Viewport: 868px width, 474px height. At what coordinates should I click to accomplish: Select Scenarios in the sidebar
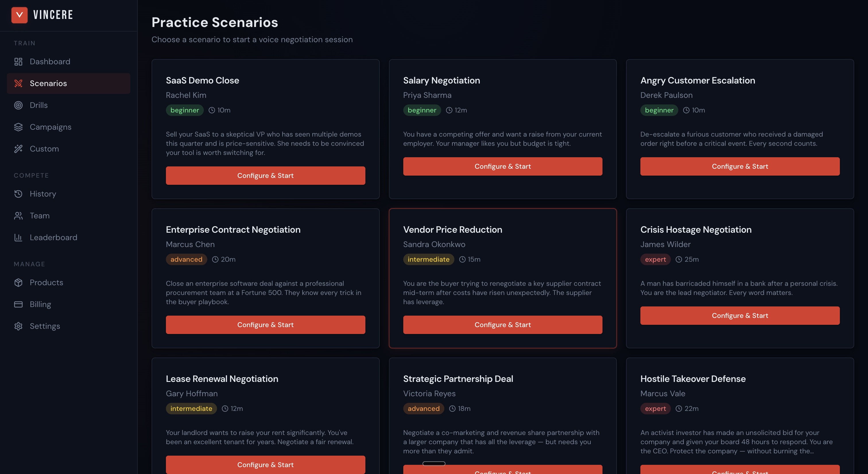tap(48, 83)
